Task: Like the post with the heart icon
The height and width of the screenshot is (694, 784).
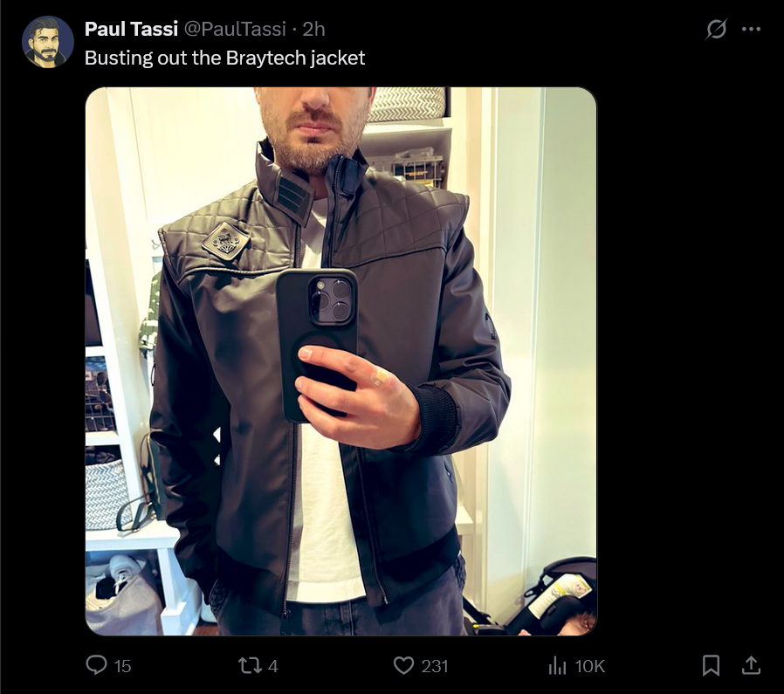Action: coord(403,665)
